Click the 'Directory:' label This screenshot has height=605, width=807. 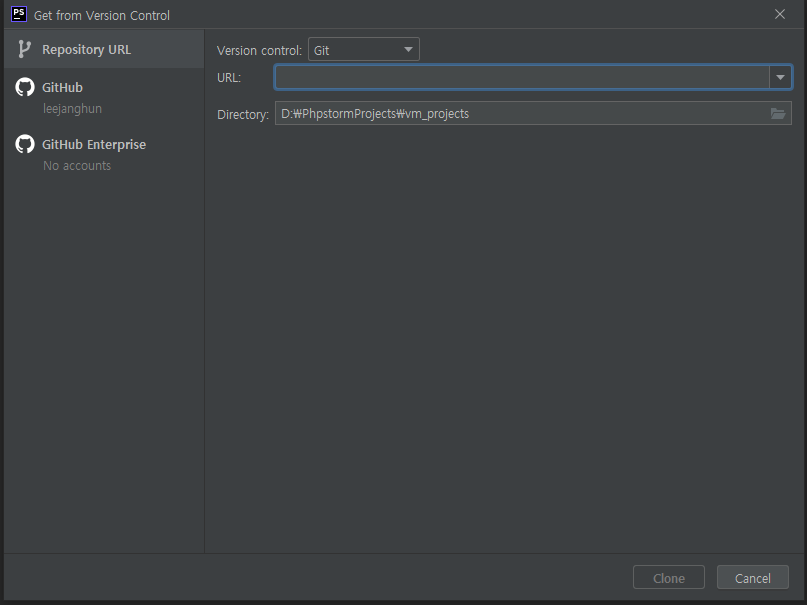[243, 114]
